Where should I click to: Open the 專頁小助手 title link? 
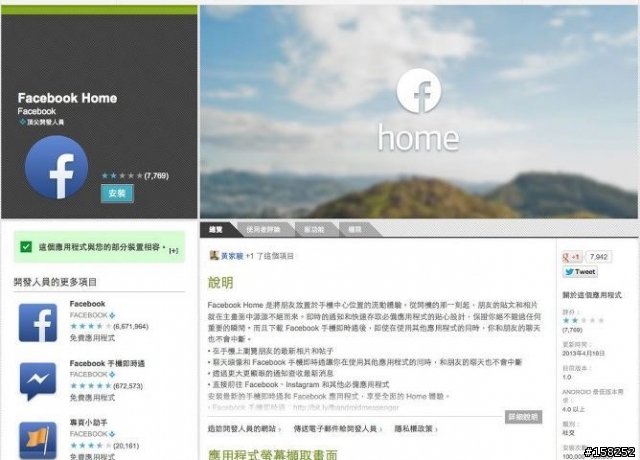[x=88, y=422]
